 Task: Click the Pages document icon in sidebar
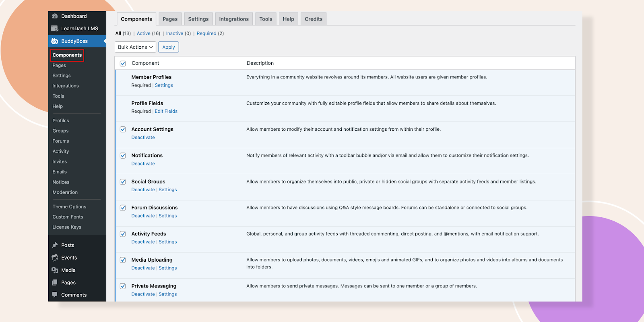(55, 283)
